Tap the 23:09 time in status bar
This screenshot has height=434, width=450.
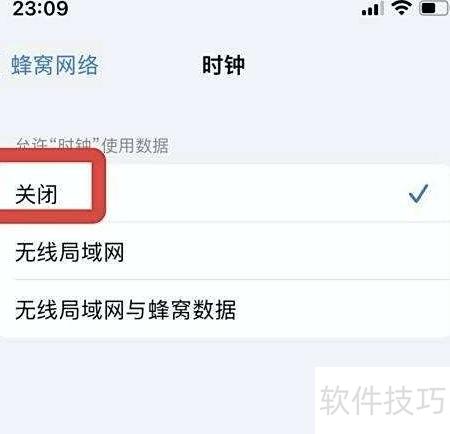point(40,8)
